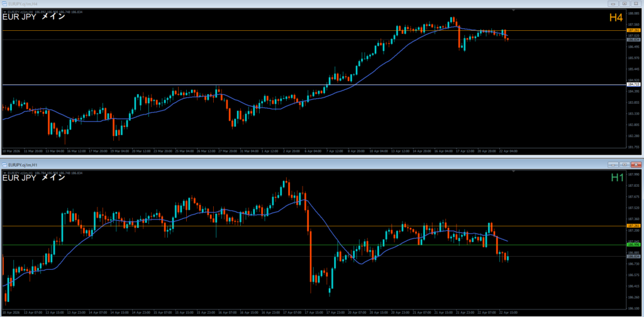644x317 pixels.
Task: Select the orange 187.261 price tag on H4
Action: pyautogui.click(x=633, y=30)
